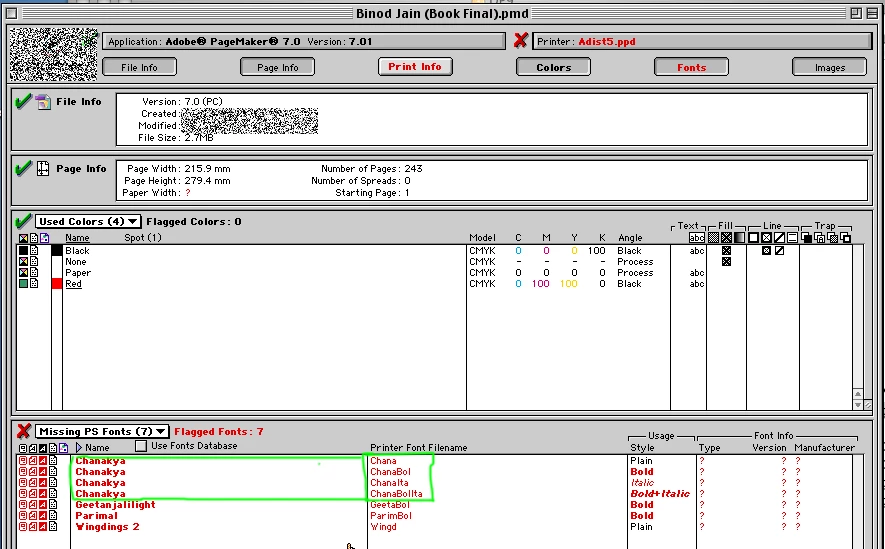Click the second Trap header icon

click(819, 238)
